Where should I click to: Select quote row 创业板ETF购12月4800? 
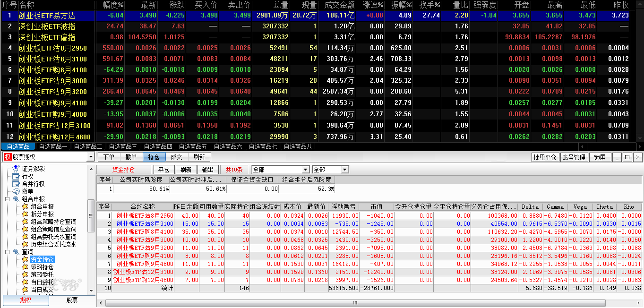(316, 137)
